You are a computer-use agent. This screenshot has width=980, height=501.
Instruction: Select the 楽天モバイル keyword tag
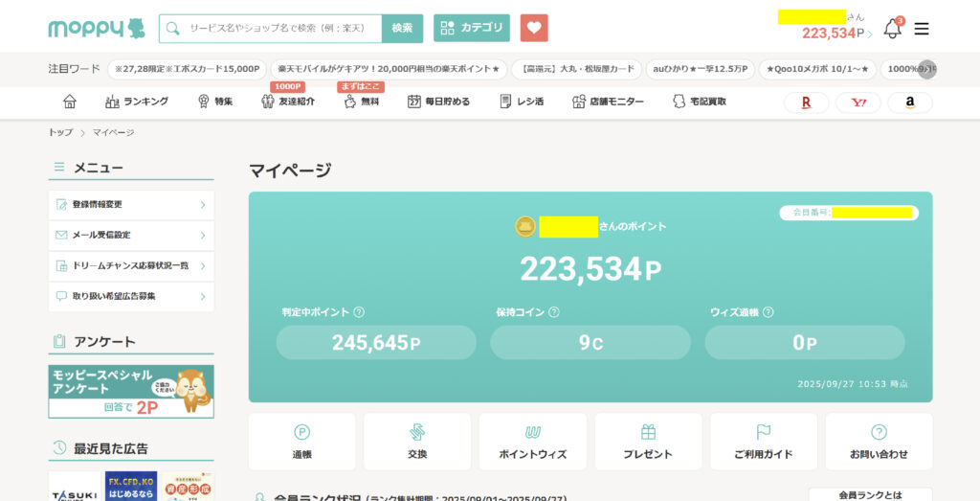point(389,69)
